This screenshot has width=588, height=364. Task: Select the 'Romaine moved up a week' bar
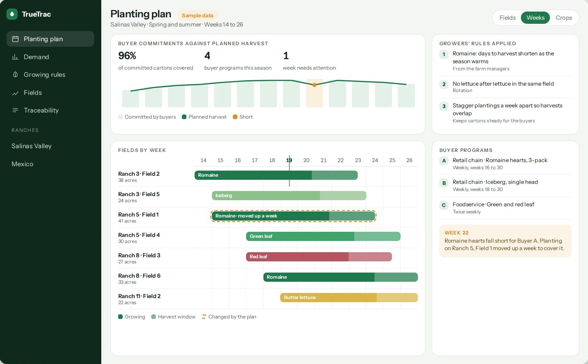[x=293, y=216]
